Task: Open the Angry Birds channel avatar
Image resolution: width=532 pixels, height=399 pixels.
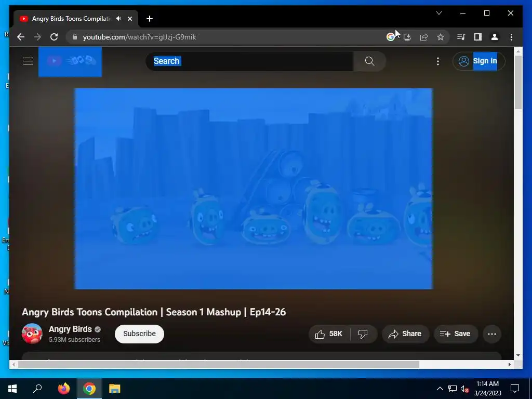Action: point(32,334)
